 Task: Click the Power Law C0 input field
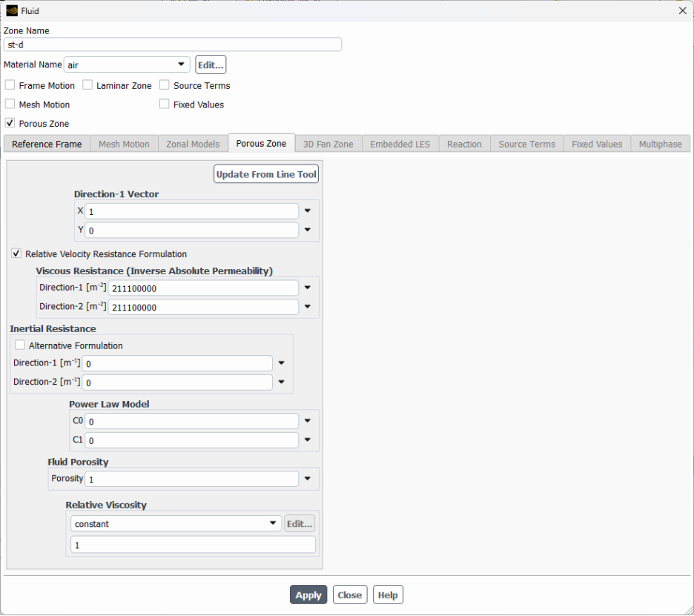[191, 421]
